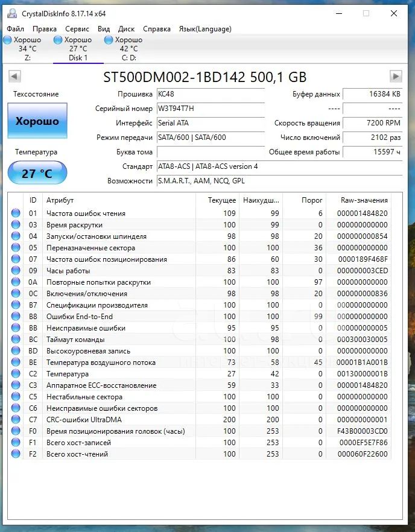The image size is (415, 532).
Task: Click the CrystalDiskInfo app icon in the title bar
Action: [12, 13]
